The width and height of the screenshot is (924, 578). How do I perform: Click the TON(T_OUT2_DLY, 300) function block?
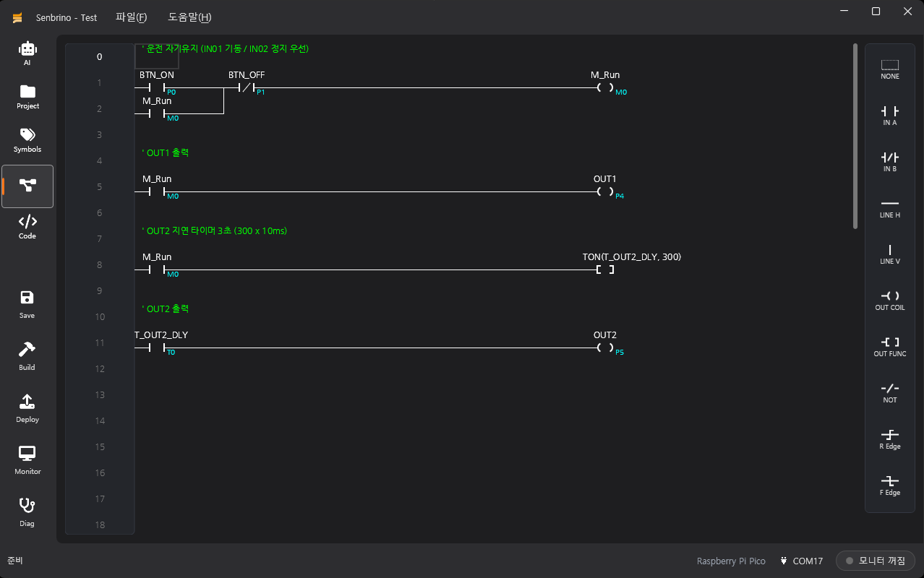(x=632, y=263)
